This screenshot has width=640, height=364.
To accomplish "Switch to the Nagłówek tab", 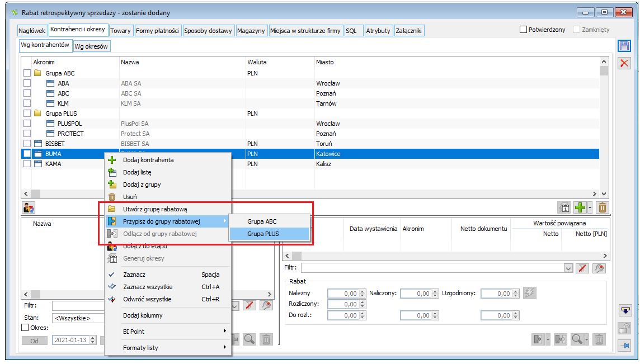I will [32, 31].
